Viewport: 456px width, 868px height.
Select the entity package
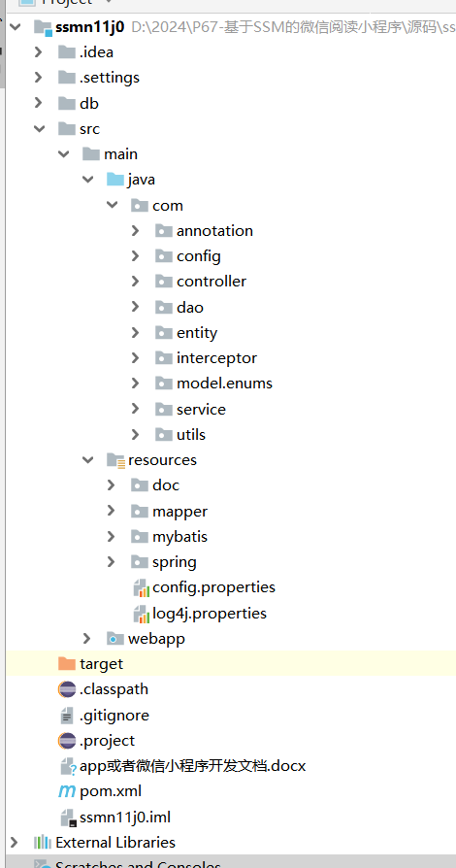click(196, 333)
